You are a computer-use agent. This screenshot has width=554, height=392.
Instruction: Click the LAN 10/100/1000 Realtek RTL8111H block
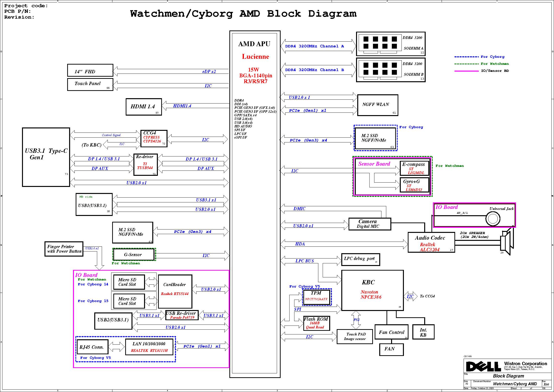click(x=149, y=347)
